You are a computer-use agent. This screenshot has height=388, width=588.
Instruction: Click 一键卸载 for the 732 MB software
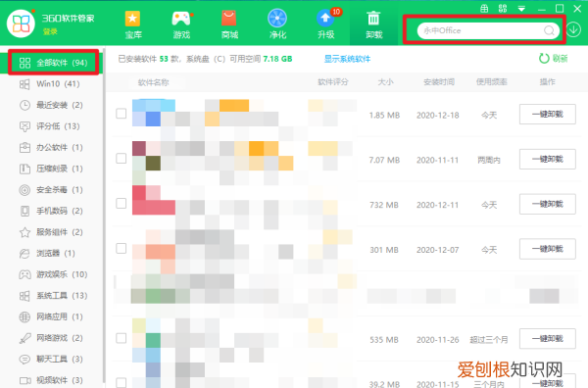tap(548, 205)
